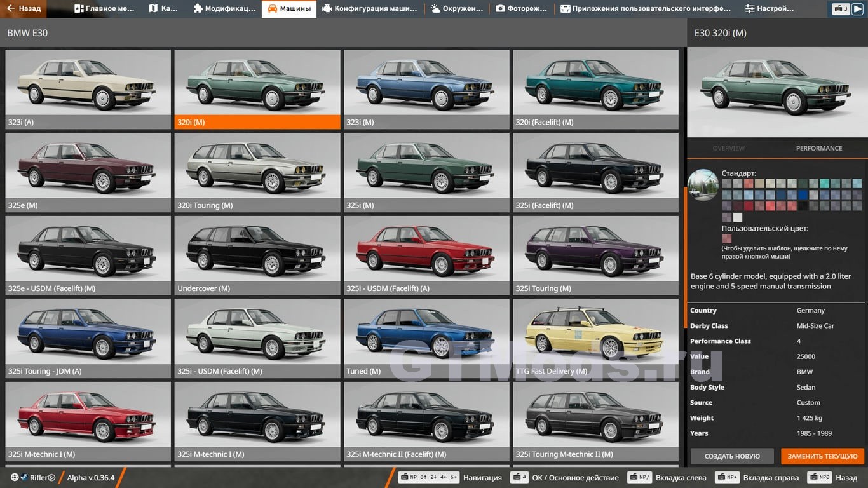Image resolution: width=868 pixels, height=488 pixels.
Task: Select the 325e - USDM (Facelift) (M)
Action: 88,255
